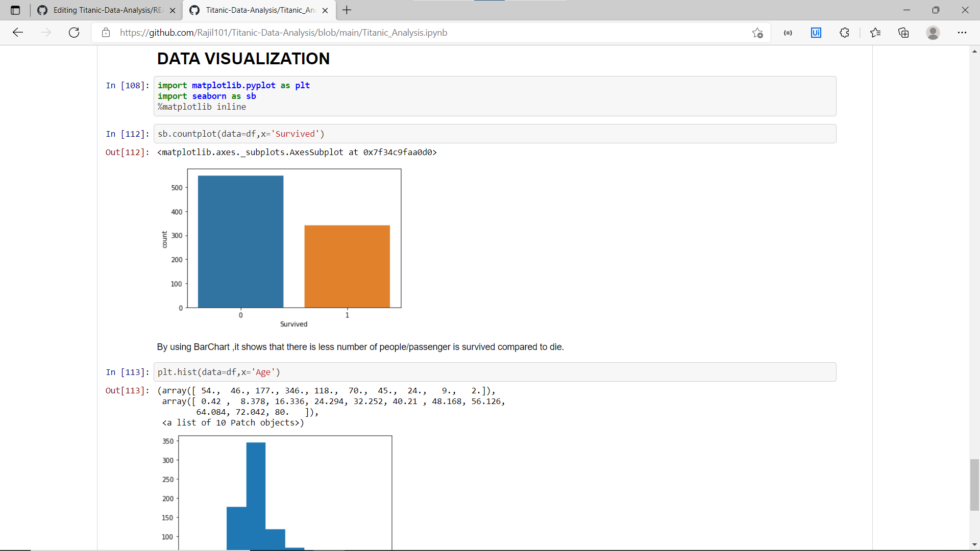Click the curly braces extension icon

click(x=788, y=33)
